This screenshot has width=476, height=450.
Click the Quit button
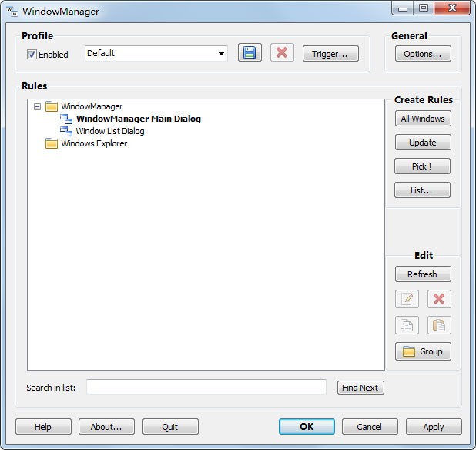(170, 427)
